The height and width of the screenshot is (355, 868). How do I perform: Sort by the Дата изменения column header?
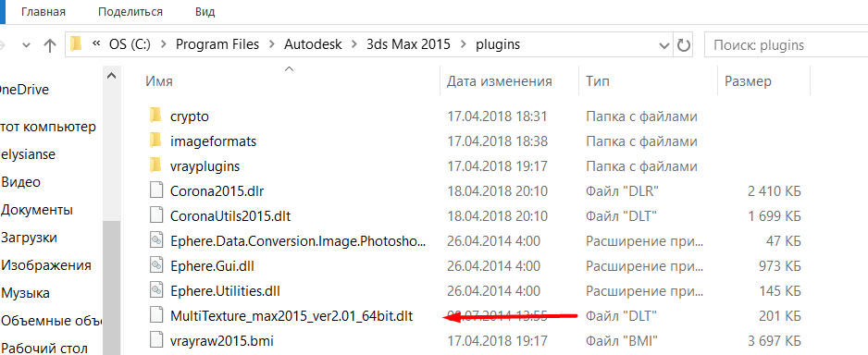pyautogui.click(x=500, y=82)
